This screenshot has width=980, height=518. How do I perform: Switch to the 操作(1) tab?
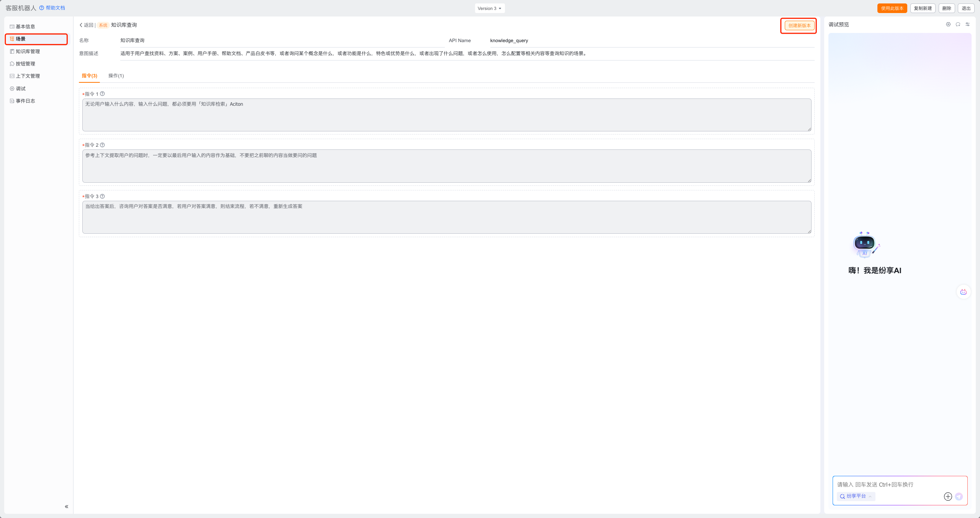(116, 76)
